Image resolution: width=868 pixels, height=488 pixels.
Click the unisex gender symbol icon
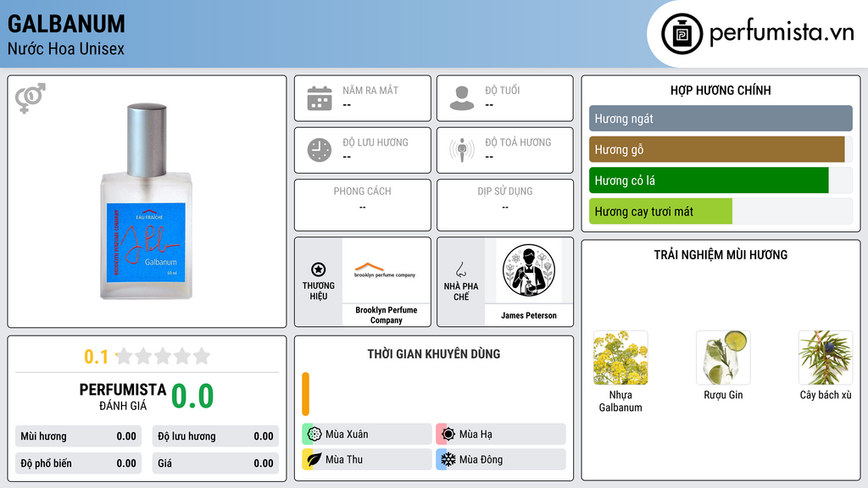[31, 98]
